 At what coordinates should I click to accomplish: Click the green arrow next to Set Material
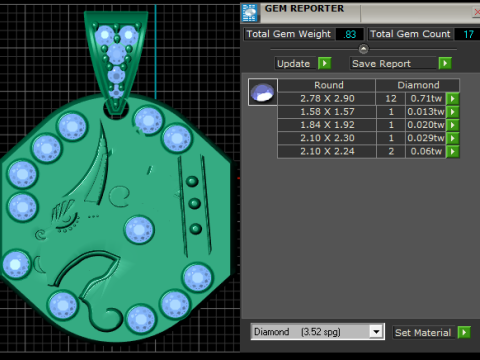464,332
